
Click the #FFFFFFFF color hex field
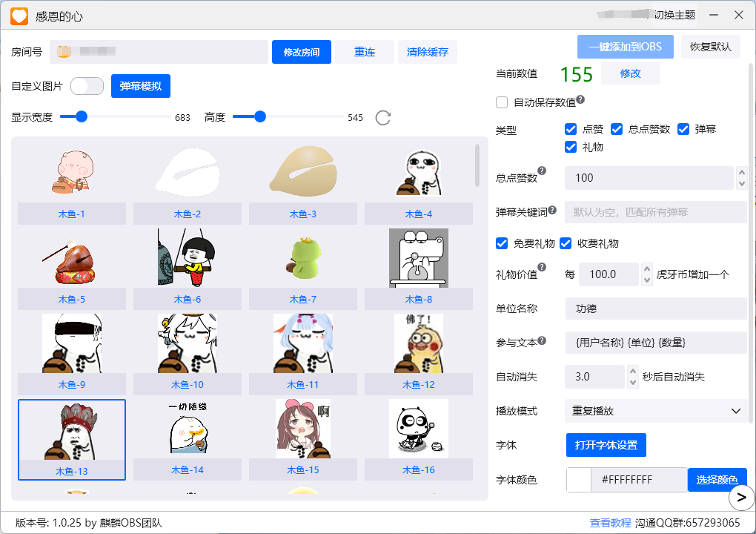(640, 480)
